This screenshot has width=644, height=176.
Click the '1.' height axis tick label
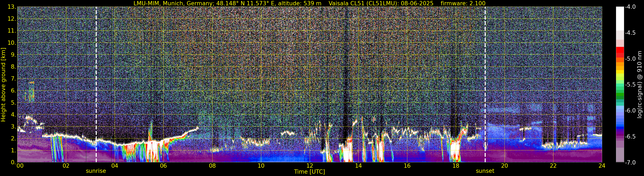click(x=13, y=150)
